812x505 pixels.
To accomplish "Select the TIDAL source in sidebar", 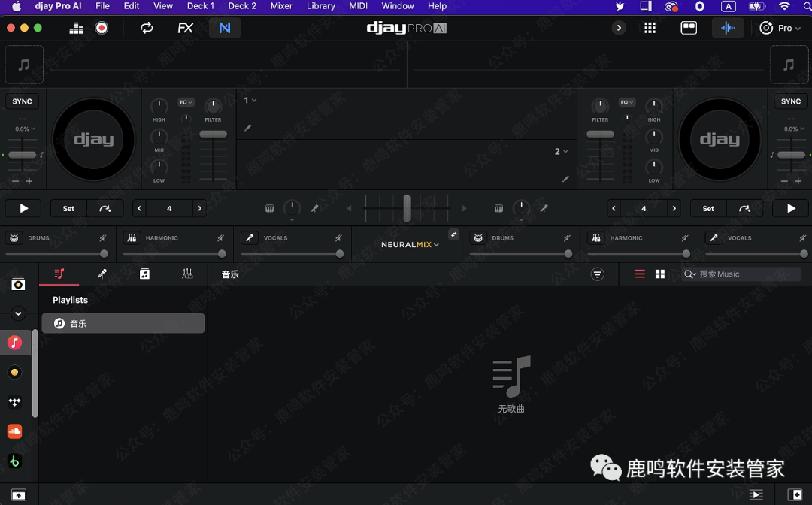I will (x=14, y=402).
